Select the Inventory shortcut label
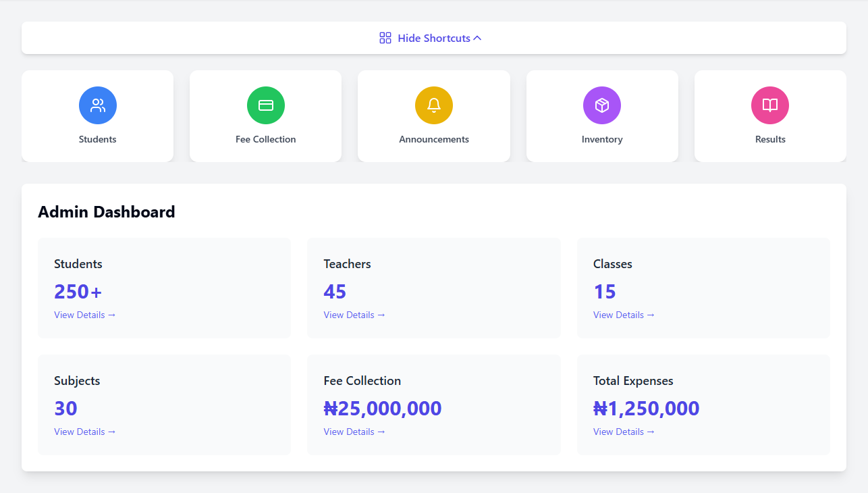Screen dimensions: 868x493 click(x=602, y=139)
